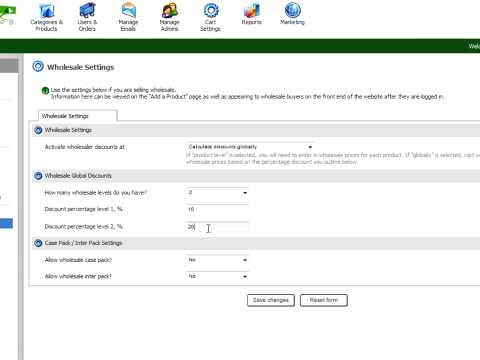Click the Categories & Products menu label

46,25
